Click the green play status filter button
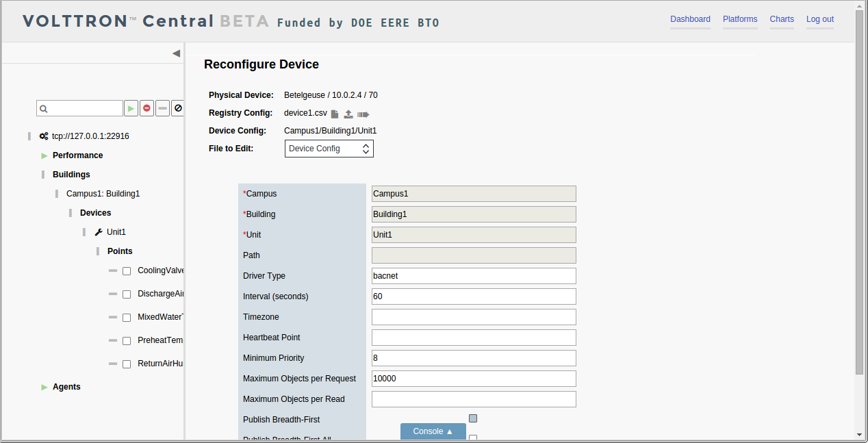 tap(131, 108)
